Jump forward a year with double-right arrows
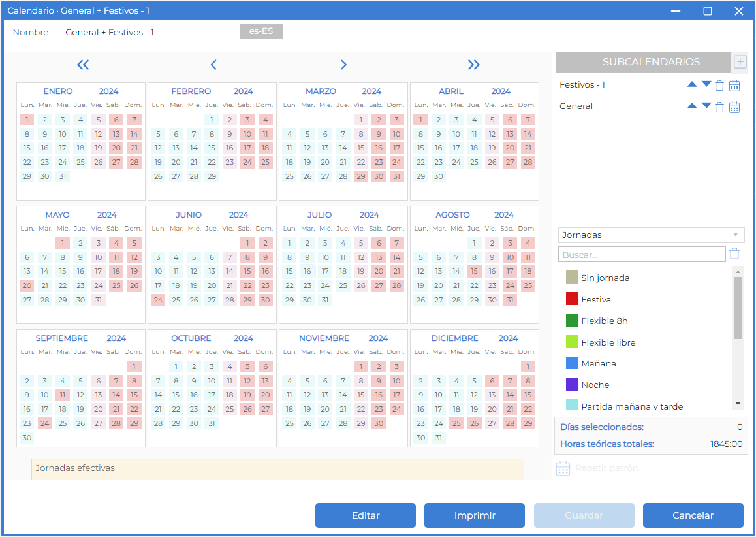756x537 pixels. (474, 65)
